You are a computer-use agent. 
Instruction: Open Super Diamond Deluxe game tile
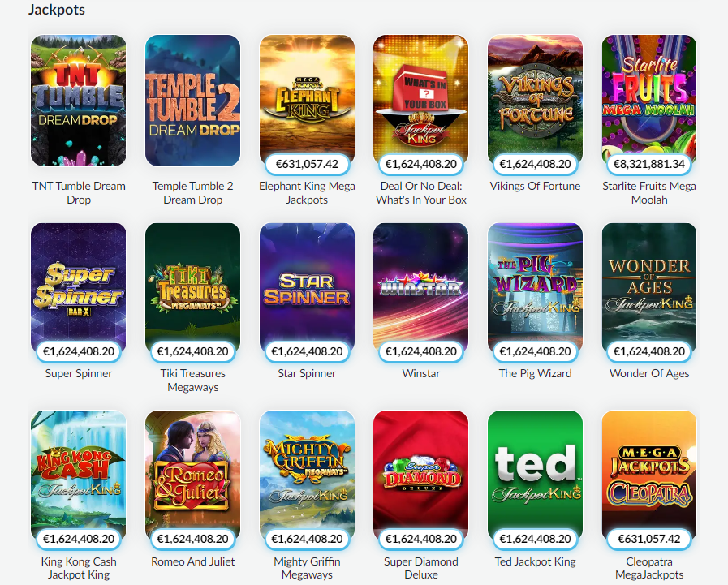click(421, 475)
